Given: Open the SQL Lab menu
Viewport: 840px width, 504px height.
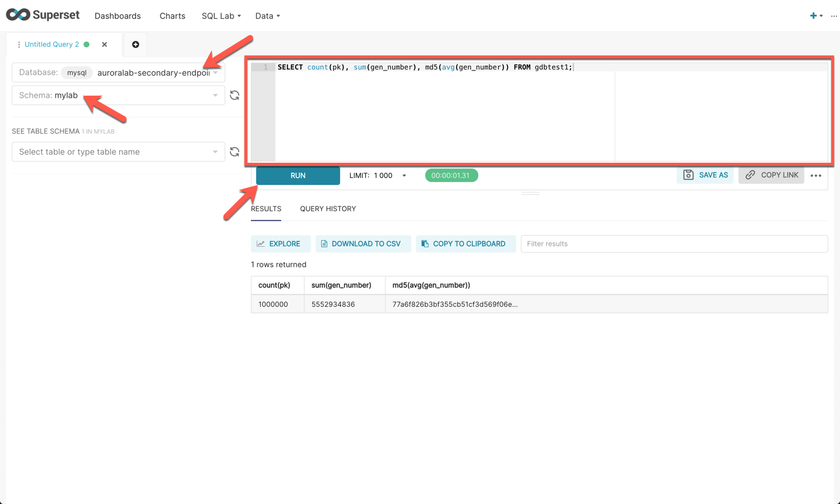Looking at the screenshot, I should (221, 16).
